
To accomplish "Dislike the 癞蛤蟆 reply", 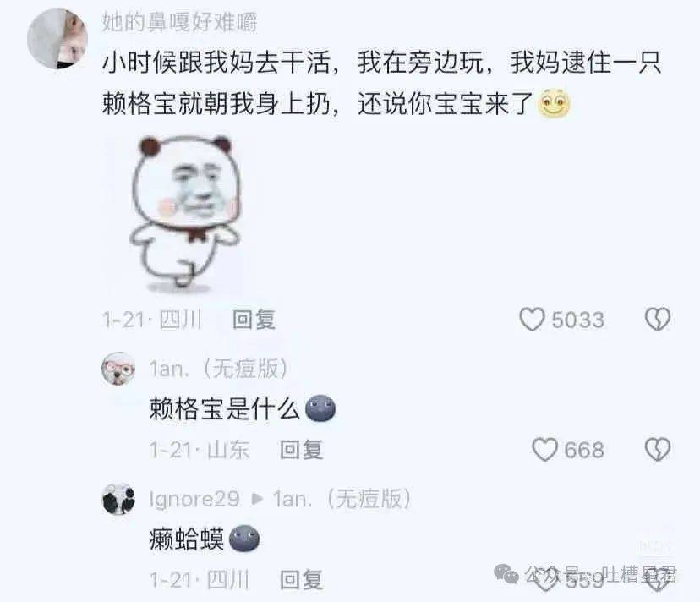I will coord(658,580).
